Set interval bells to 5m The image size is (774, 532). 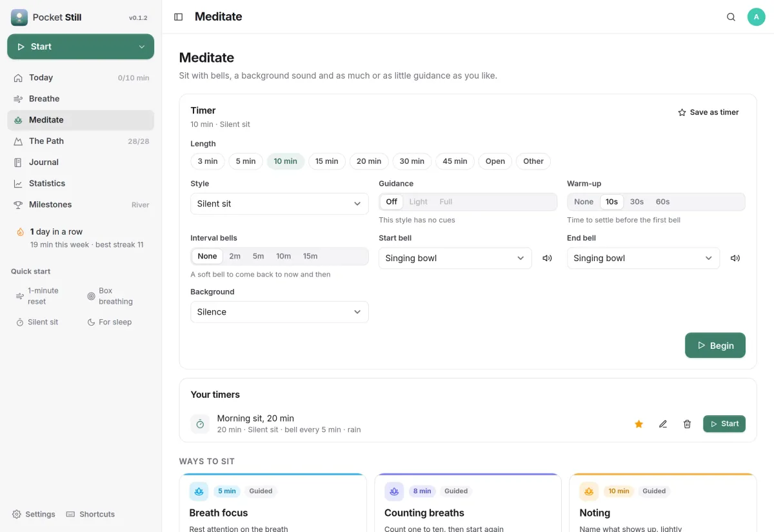(258, 256)
